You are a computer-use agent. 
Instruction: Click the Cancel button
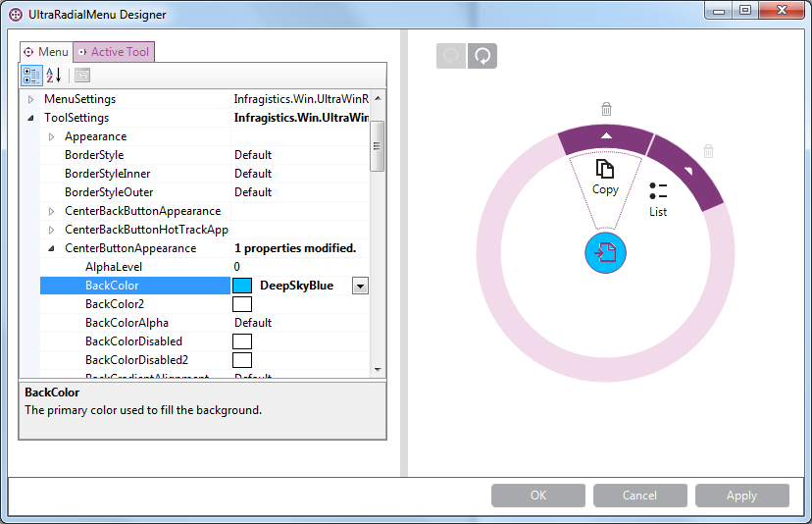pos(639,496)
